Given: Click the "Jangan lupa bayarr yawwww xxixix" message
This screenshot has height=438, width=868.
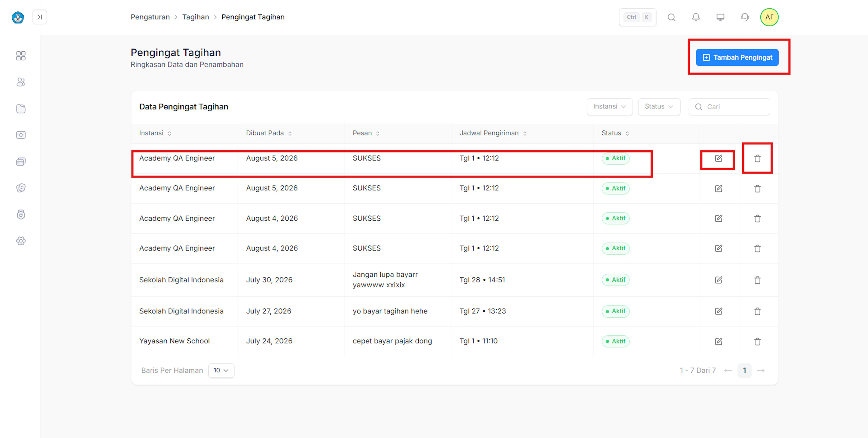Looking at the screenshot, I should 385,280.
